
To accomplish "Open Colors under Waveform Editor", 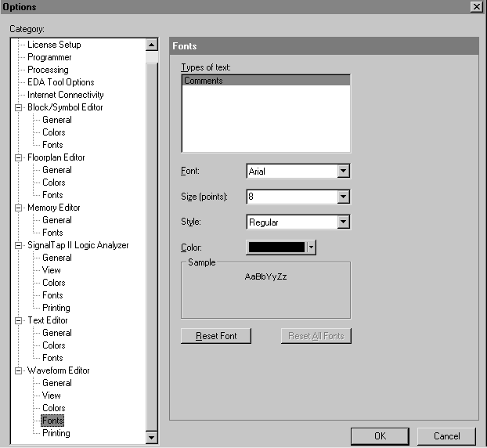I will 54,408.
